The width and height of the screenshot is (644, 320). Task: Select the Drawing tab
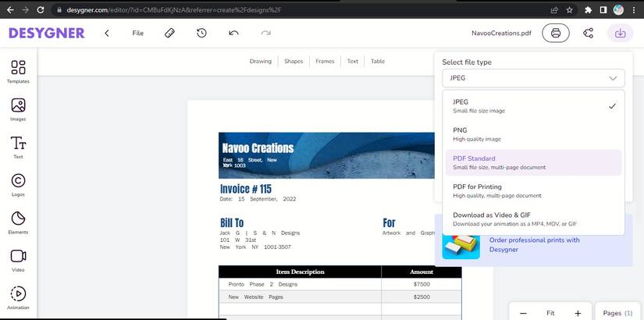coord(261,61)
